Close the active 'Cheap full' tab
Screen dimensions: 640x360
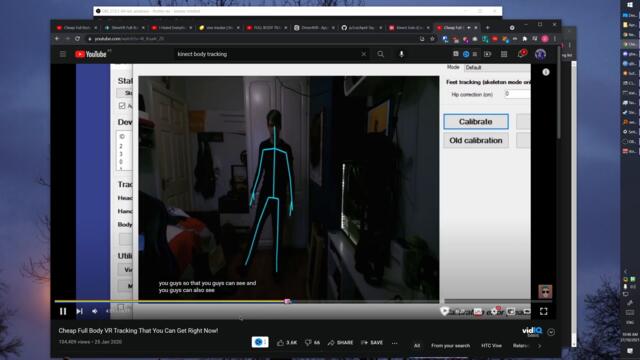click(x=476, y=28)
